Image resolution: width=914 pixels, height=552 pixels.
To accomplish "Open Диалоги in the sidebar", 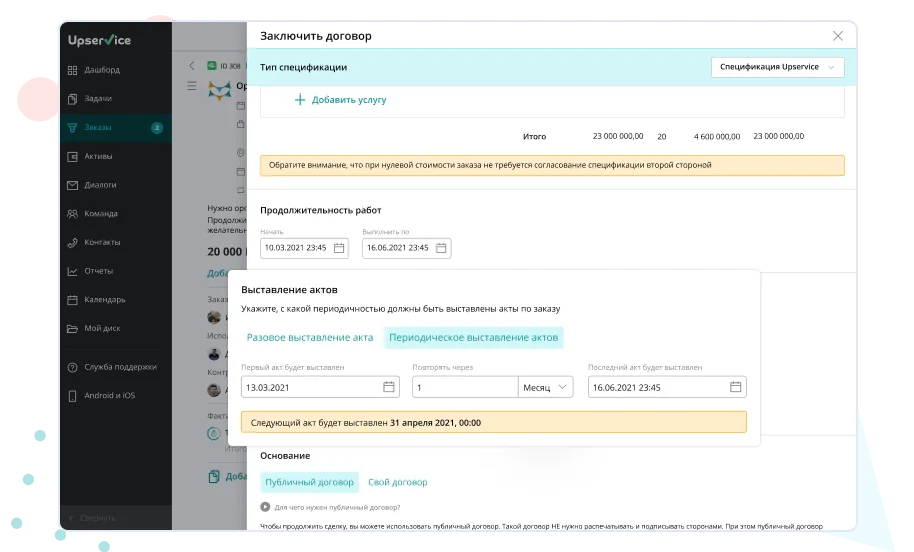I will [x=115, y=185].
